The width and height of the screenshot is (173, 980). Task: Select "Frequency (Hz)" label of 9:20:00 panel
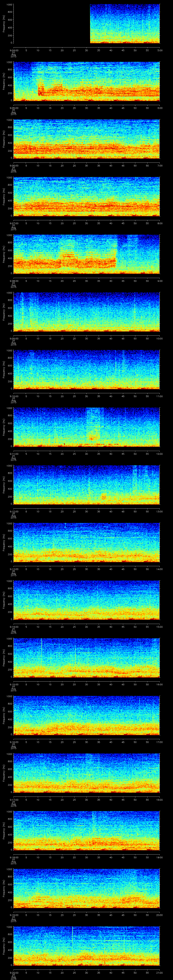(x=4, y=946)
